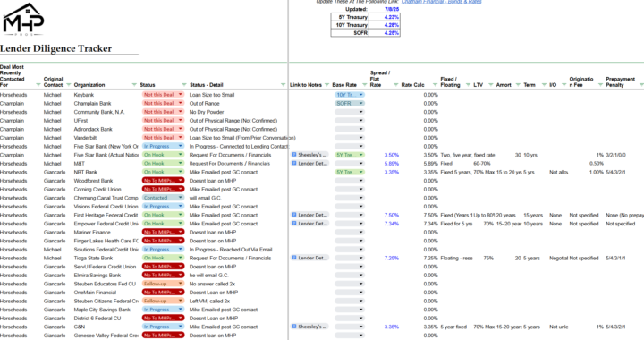Select the Corning Credit Union organization cell
Image resolution: width=644 pixels, height=340 pixels.
point(97,190)
